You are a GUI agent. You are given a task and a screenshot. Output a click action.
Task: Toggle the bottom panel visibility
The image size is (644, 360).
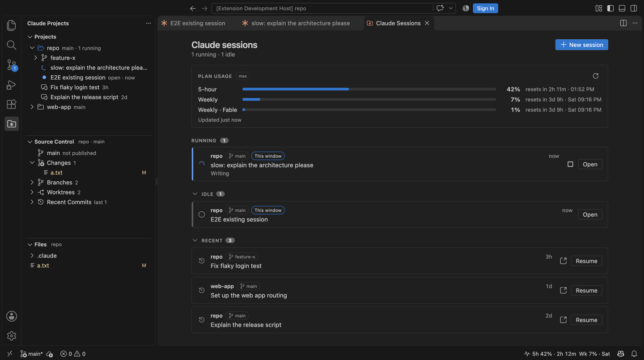click(x=622, y=8)
